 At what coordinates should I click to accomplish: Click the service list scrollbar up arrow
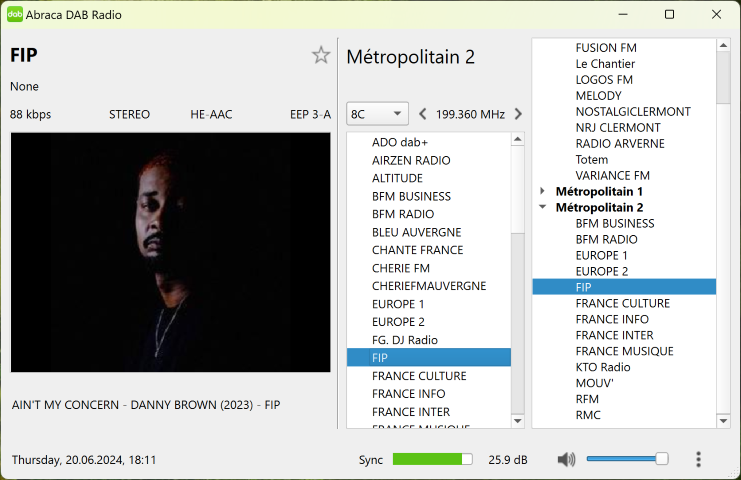(518, 139)
